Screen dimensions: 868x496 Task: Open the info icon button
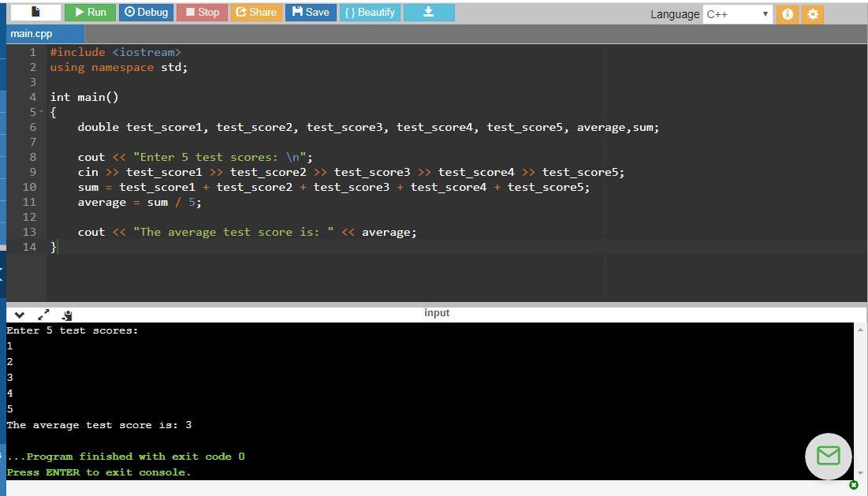point(787,14)
